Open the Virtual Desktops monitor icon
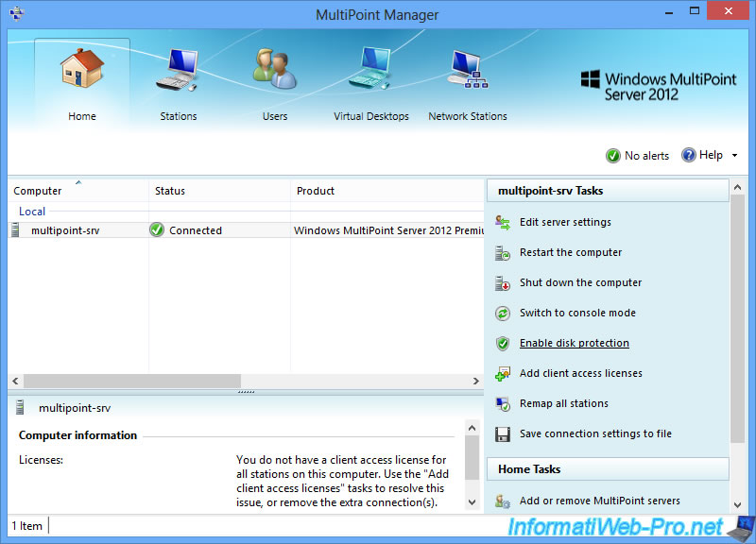 tap(369, 68)
